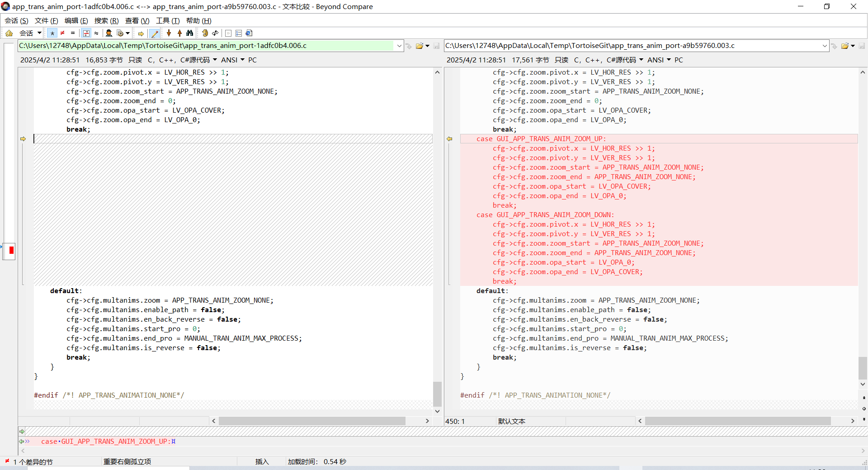Expand left file path history dropdown
Screen dimensions: 868x470
399,46
